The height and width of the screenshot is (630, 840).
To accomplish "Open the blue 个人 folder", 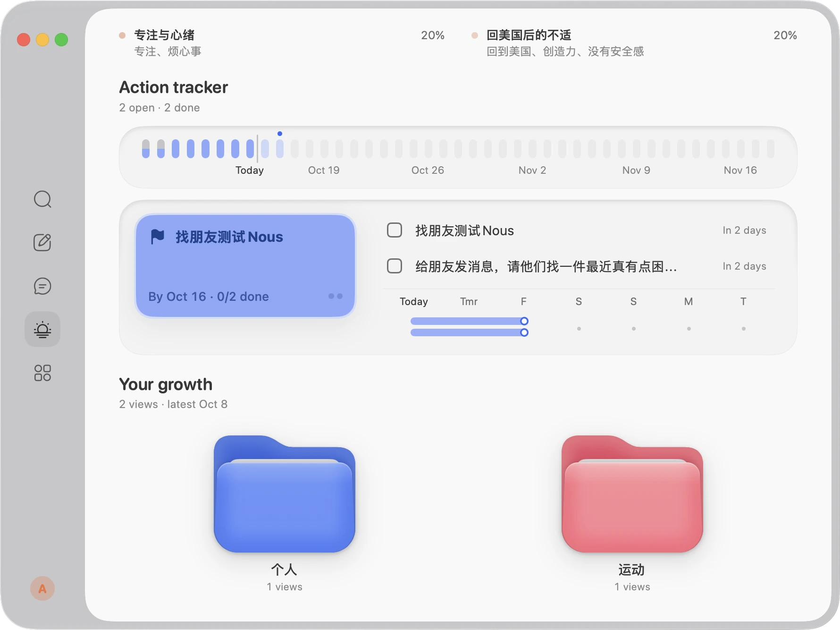I will pyautogui.click(x=285, y=494).
